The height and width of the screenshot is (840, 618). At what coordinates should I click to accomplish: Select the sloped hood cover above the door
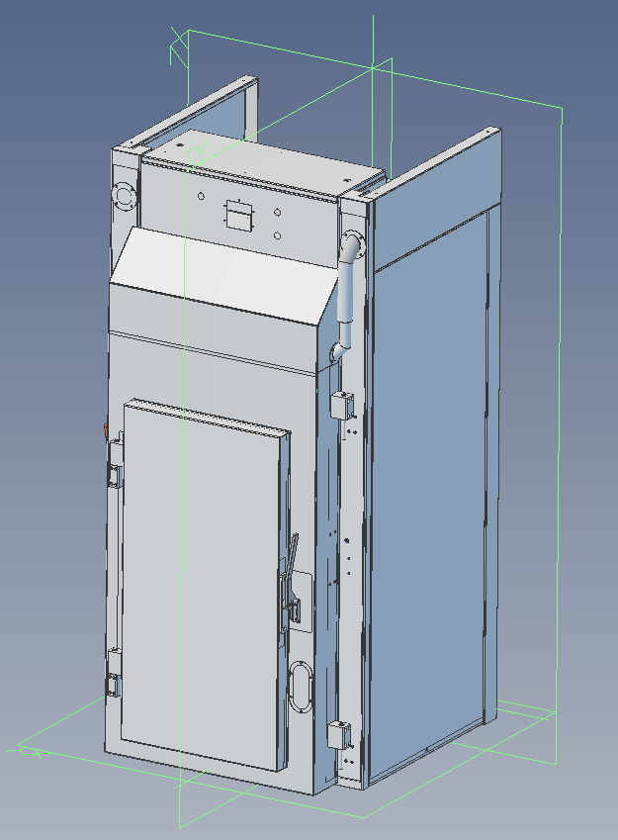(224, 276)
